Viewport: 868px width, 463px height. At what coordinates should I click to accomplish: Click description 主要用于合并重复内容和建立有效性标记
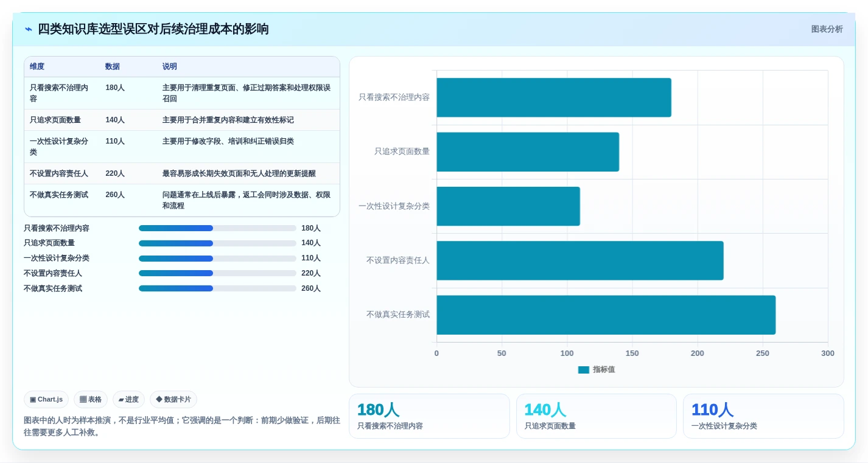pos(228,120)
